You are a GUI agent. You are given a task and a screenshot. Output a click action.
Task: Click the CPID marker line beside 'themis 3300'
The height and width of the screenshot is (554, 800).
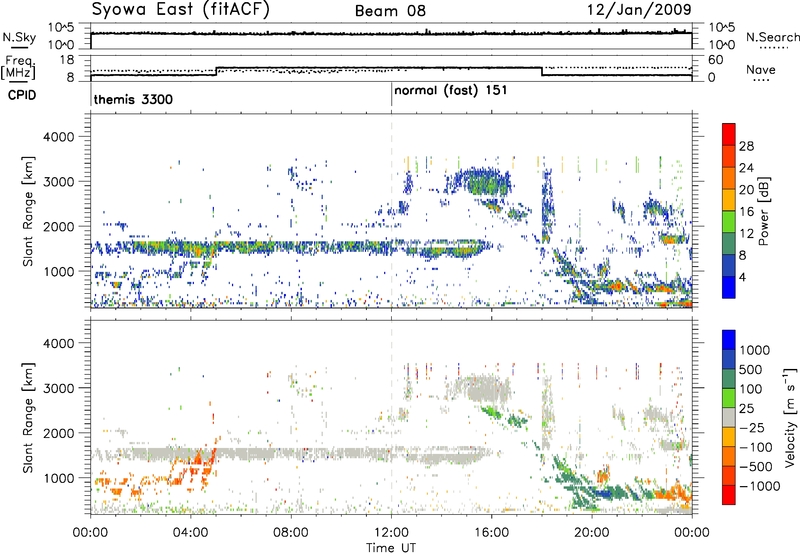91,95
